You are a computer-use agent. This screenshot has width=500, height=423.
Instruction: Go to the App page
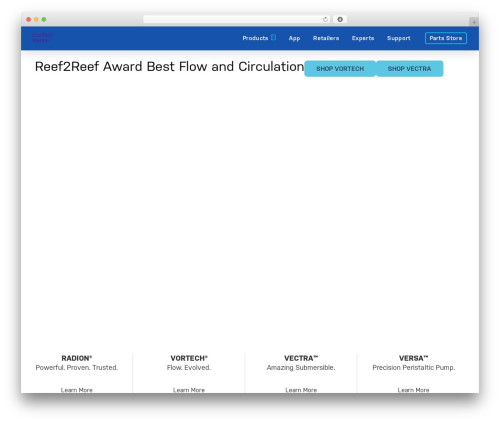click(294, 38)
